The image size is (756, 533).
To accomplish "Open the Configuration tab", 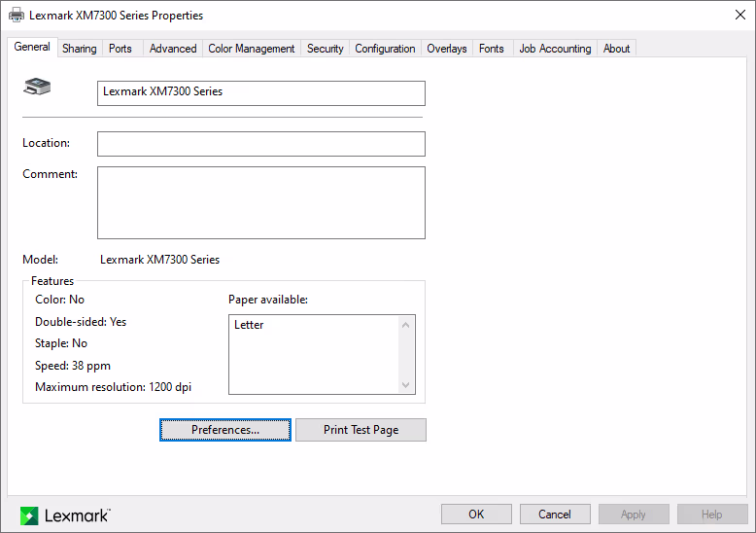I will pos(385,49).
